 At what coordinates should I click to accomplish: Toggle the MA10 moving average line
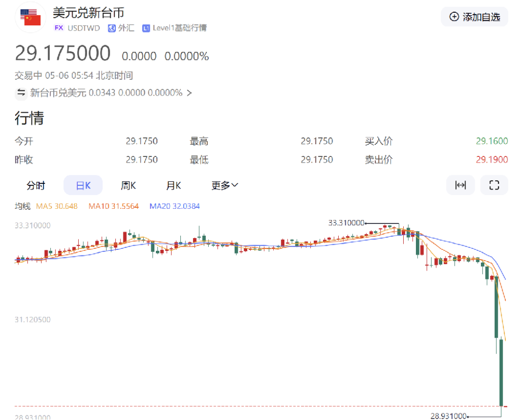[113, 206]
